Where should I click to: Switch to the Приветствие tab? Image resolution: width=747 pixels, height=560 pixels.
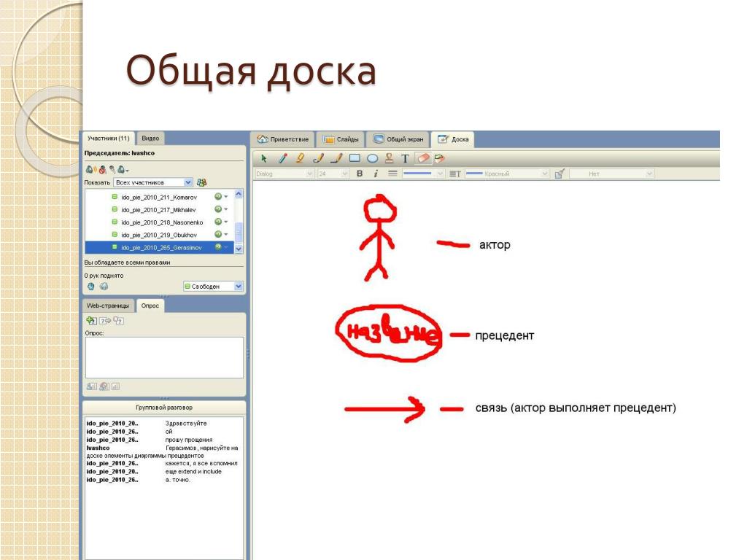tap(283, 139)
